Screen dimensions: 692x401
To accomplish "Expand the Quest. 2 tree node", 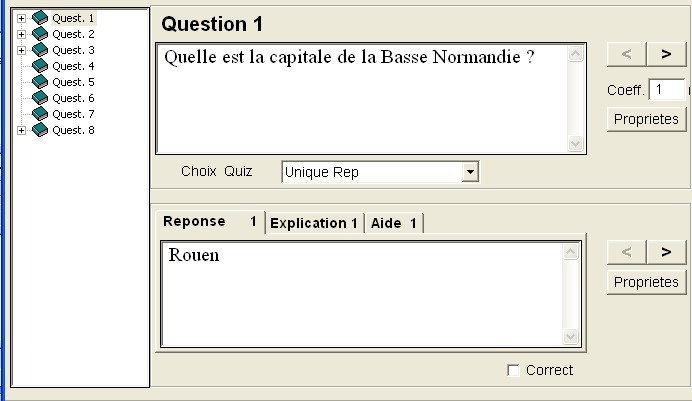I will click(x=21, y=34).
